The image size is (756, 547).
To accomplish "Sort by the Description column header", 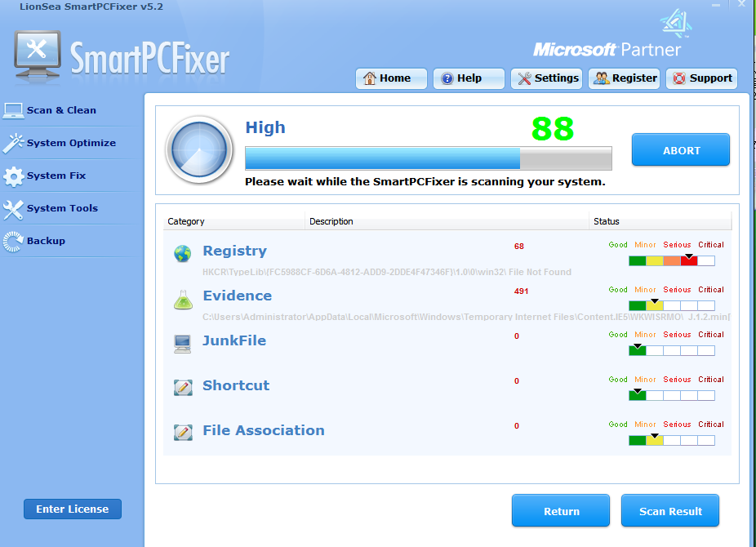I will (x=447, y=221).
